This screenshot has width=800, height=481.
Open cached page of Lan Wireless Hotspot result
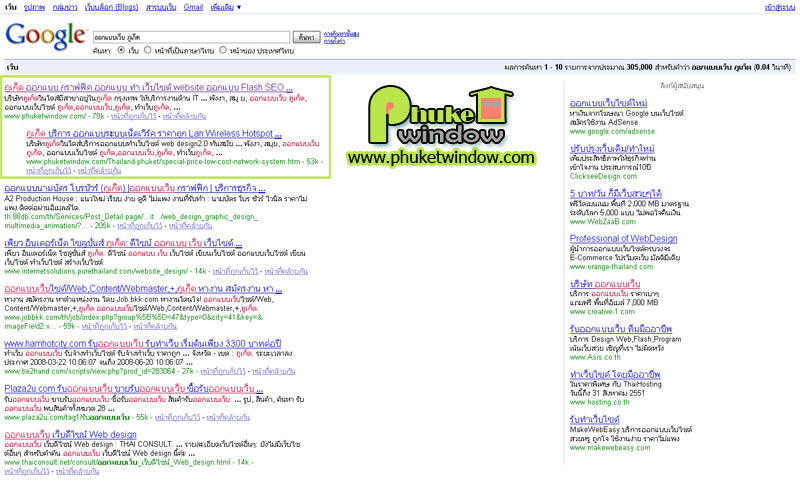click(48, 171)
